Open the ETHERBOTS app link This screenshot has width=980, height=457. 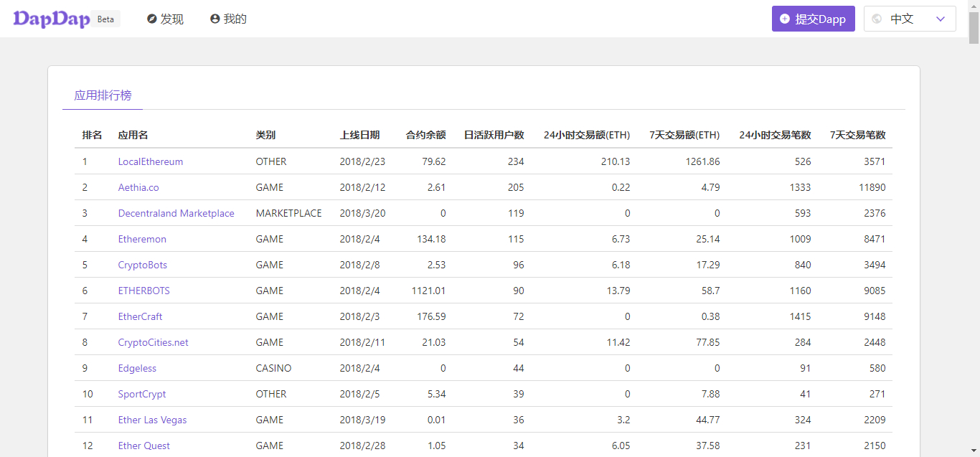[x=144, y=291]
